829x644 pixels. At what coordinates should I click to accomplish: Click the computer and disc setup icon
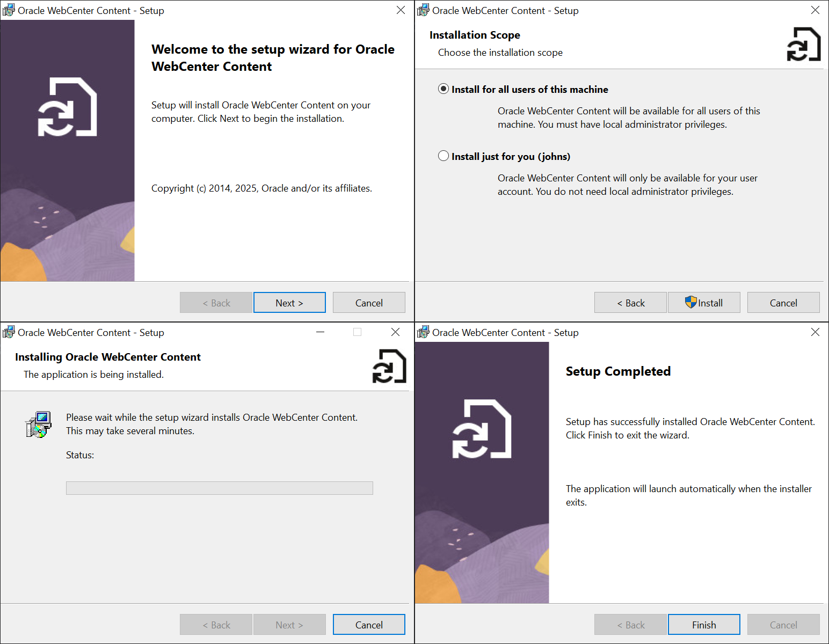point(38,425)
